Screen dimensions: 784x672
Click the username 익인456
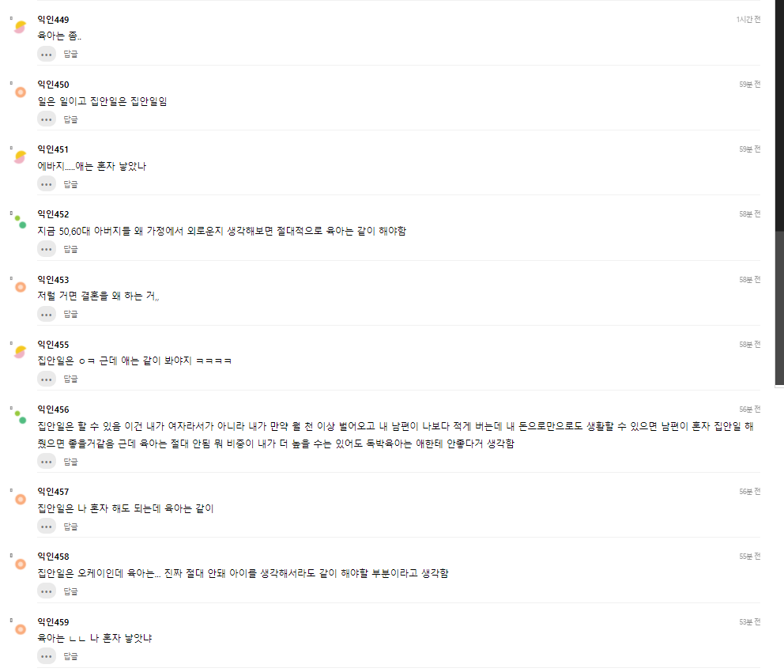(x=53, y=410)
